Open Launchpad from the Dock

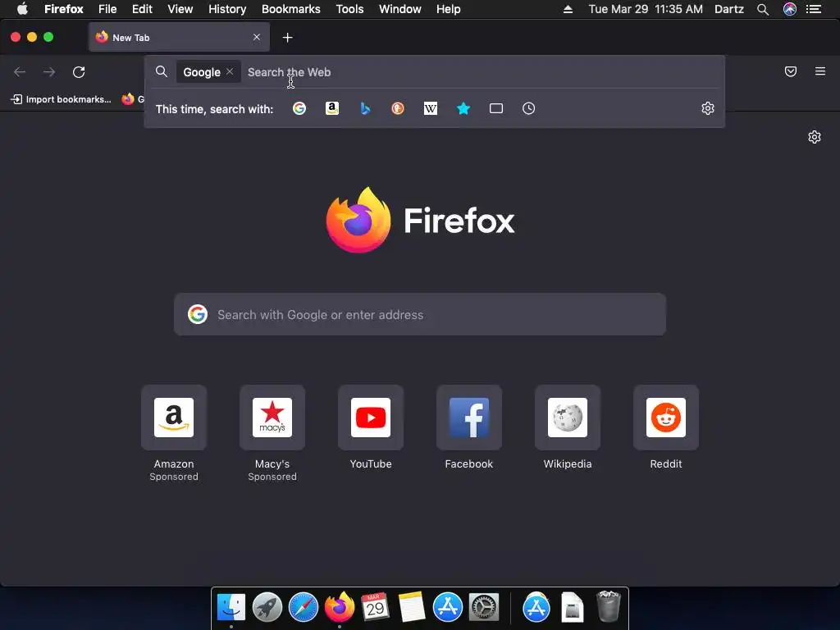pyautogui.click(x=267, y=607)
